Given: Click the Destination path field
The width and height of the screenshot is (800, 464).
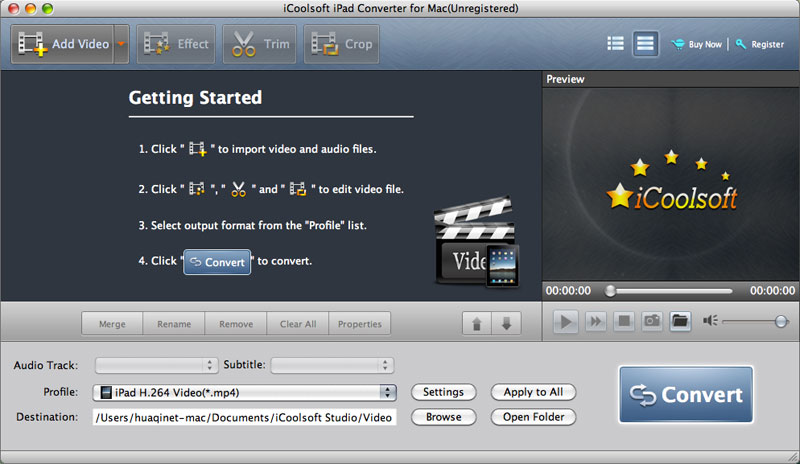Looking at the screenshot, I should click(245, 417).
